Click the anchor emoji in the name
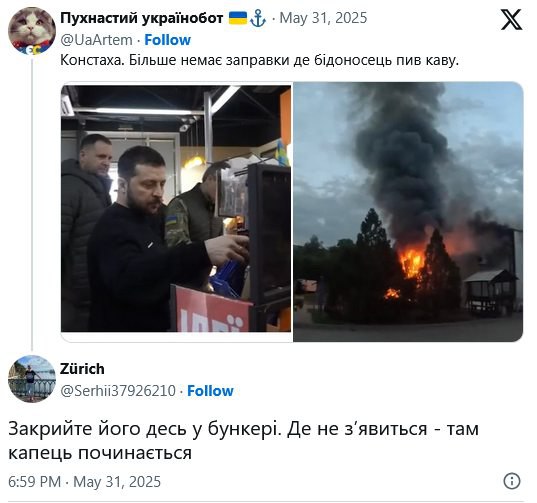Image resolution: width=537 pixels, height=503 pixels. (x=258, y=18)
